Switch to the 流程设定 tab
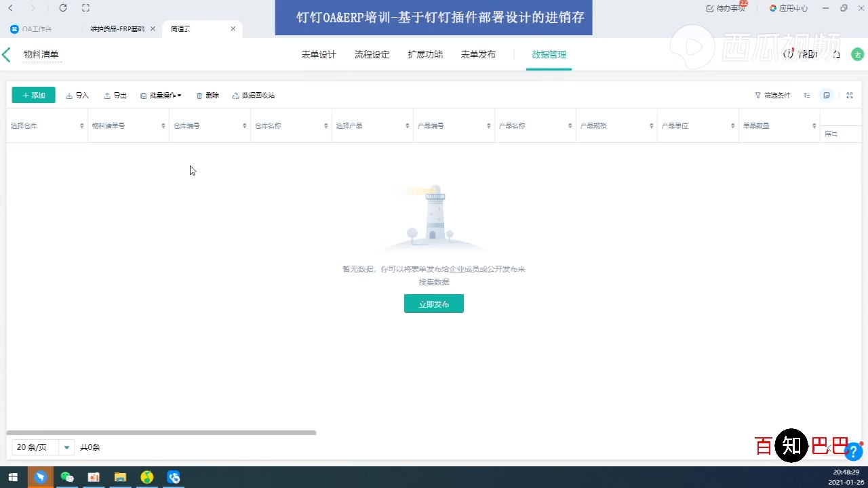Screen dimensions: 868x488 pyautogui.click(x=372, y=54)
